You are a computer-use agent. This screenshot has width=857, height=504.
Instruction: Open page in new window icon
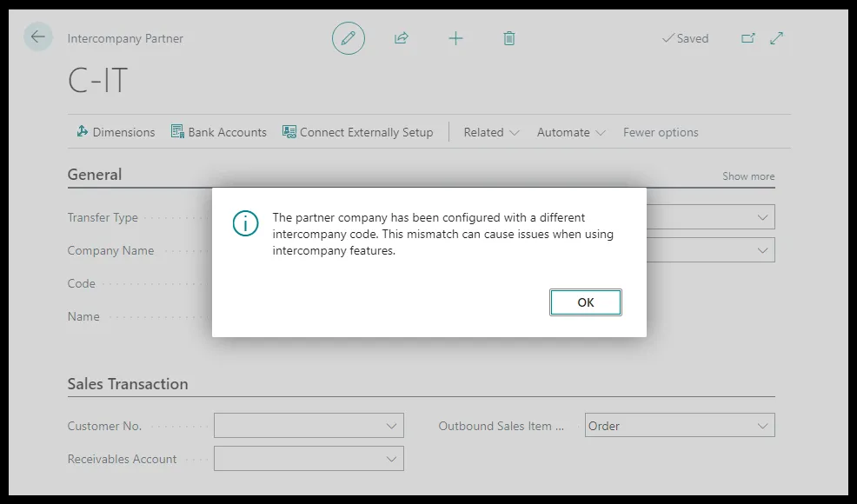coord(747,37)
